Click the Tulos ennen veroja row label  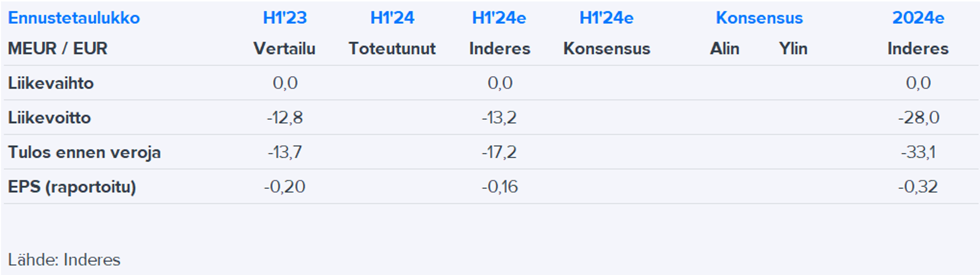point(84,152)
